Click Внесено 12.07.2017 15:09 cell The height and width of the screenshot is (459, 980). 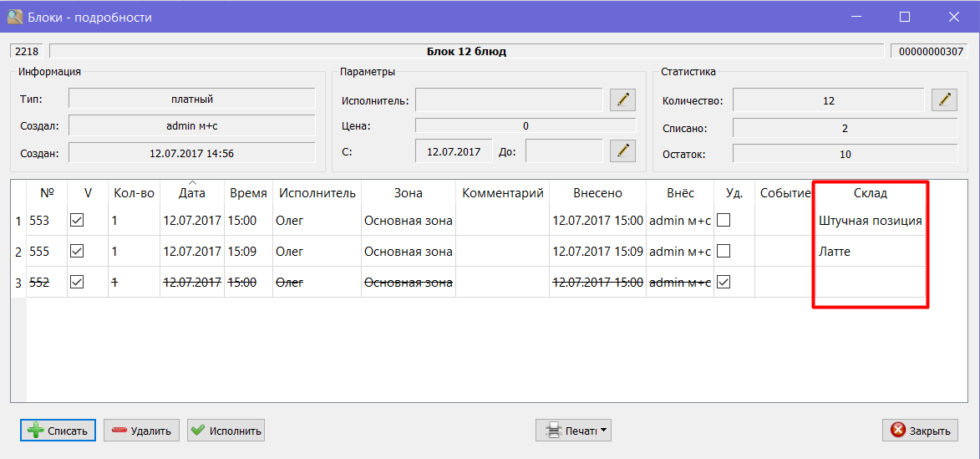click(x=597, y=252)
